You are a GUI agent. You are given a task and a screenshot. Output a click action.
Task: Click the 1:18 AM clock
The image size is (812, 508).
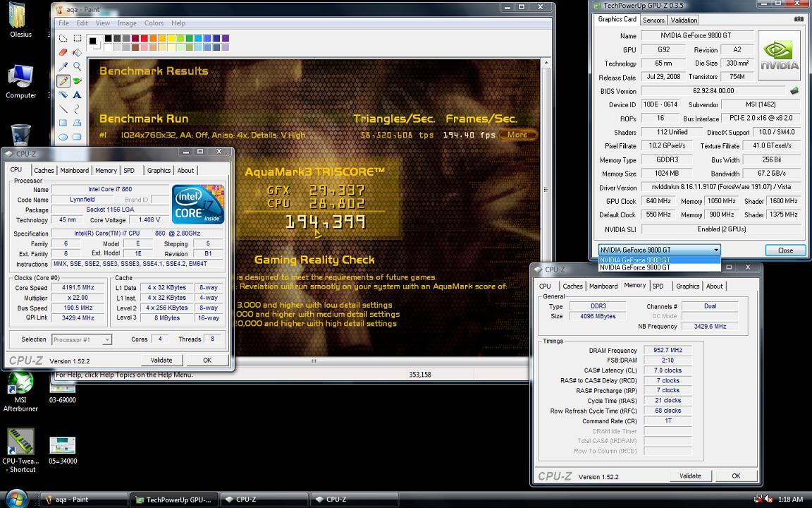pyautogui.click(x=791, y=500)
